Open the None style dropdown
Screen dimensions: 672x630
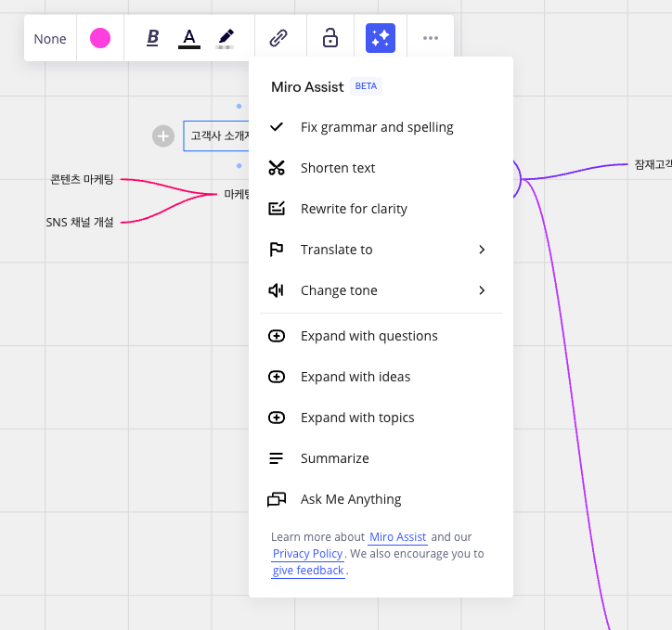point(50,39)
